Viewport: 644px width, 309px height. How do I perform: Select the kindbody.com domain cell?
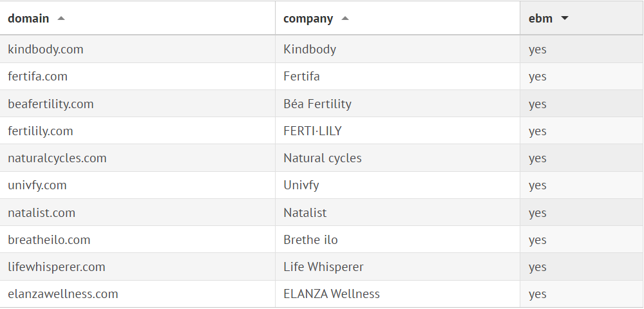pyautogui.click(x=46, y=49)
